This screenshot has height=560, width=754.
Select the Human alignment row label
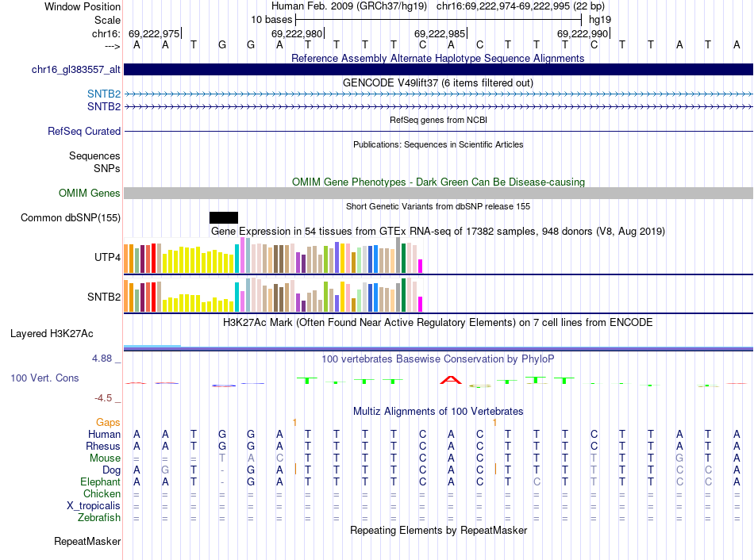[104, 435]
